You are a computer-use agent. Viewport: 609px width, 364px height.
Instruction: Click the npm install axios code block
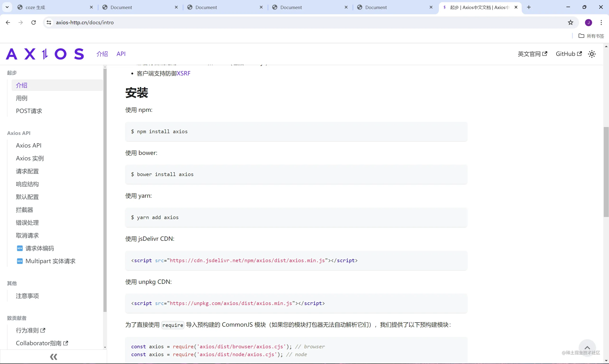point(296,132)
